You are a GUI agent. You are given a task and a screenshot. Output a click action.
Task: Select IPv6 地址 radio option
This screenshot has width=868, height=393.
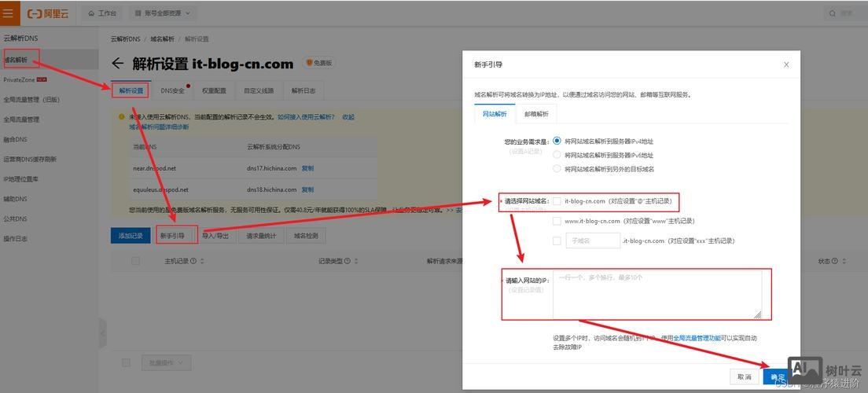click(x=557, y=155)
